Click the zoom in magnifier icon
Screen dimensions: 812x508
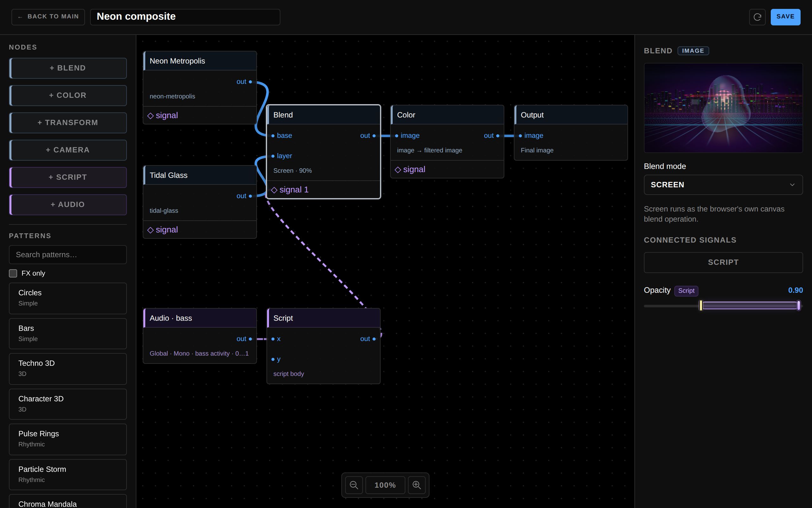point(416,485)
